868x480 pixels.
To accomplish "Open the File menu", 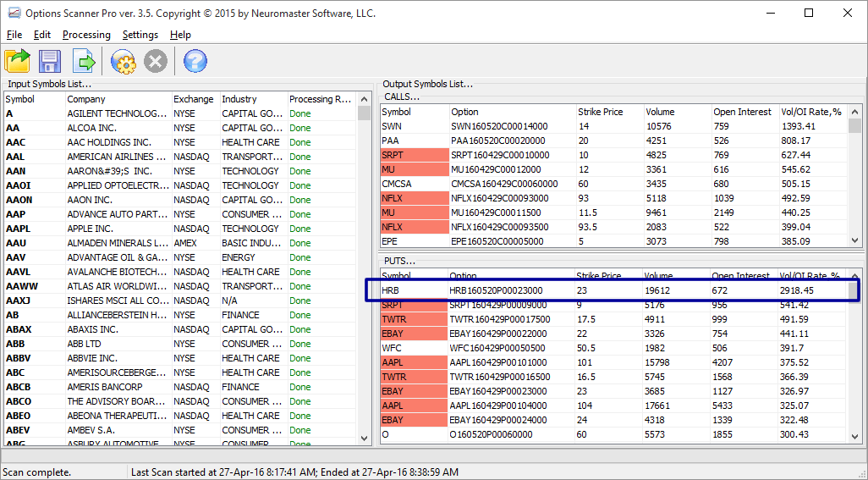I will [14, 35].
